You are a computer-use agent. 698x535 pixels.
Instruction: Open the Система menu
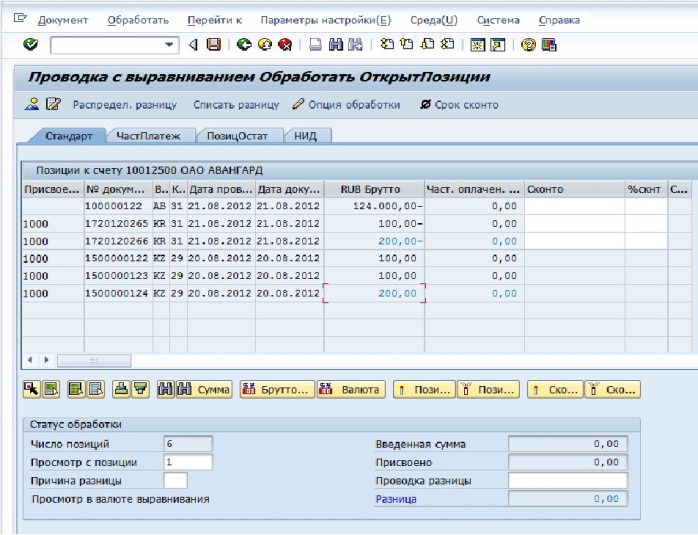pyautogui.click(x=498, y=20)
